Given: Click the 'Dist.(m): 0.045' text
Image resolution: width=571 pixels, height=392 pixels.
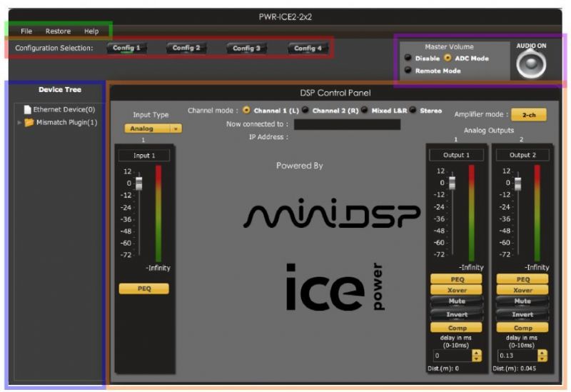Looking at the screenshot, I should (x=514, y=368).
